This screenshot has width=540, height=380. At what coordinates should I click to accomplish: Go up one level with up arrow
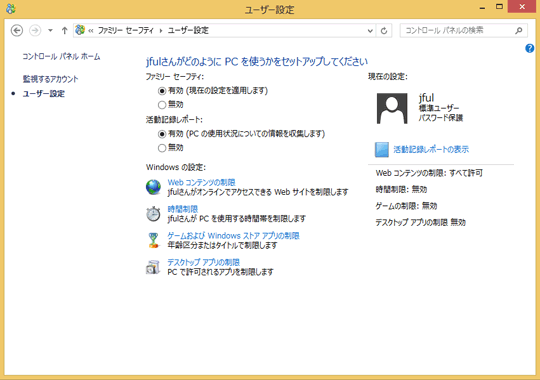pyautogui.click(x=64, y=31)
